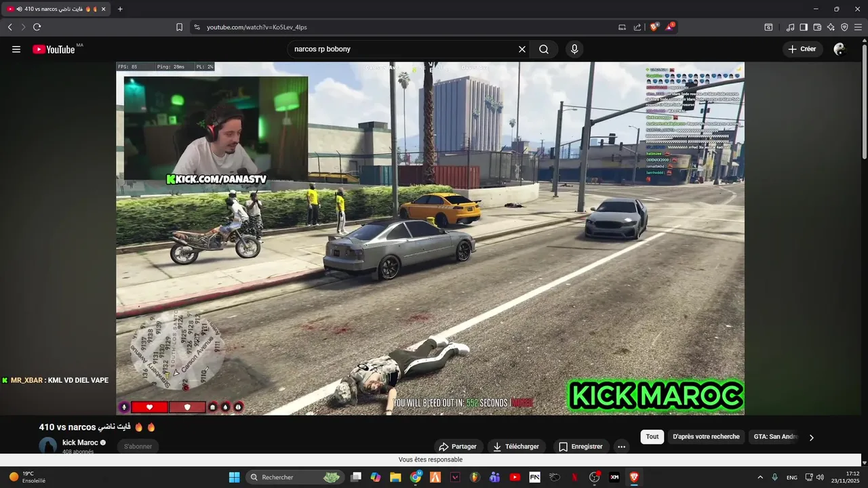The width and height of the screenshot is (868, 488).
Task: Show more filter chips with the right arrow
Action: pyautogui.click(x=812, y=437)
